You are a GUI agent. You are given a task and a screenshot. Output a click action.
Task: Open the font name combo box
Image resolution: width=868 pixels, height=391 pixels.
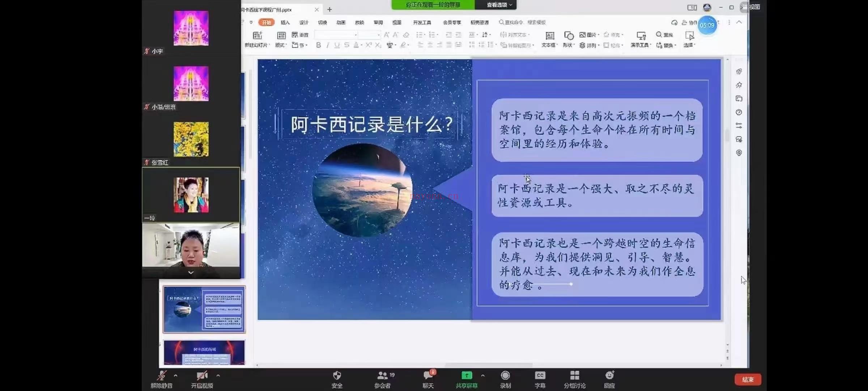click(x=336, y=35)
